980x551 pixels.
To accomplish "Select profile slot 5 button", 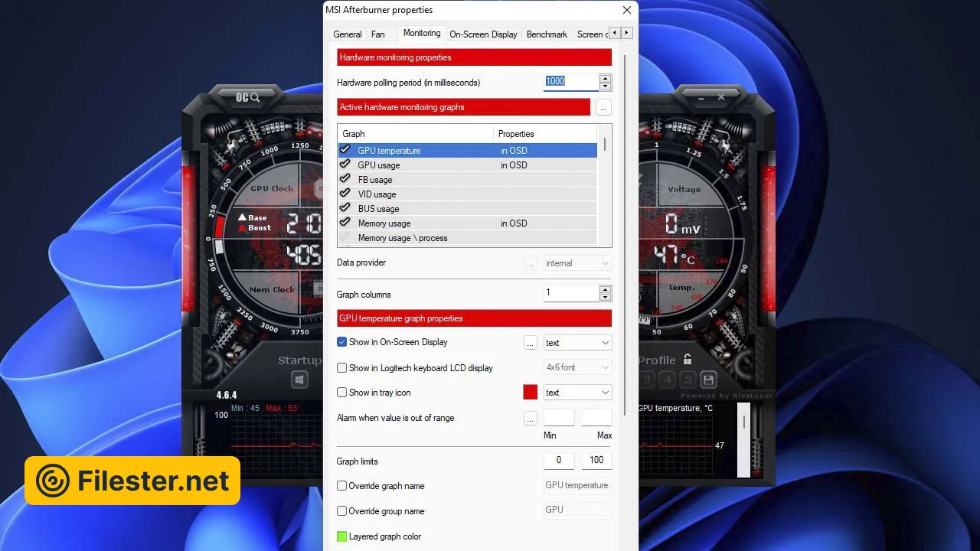I will pyautogui.click(x=688, y=380).
